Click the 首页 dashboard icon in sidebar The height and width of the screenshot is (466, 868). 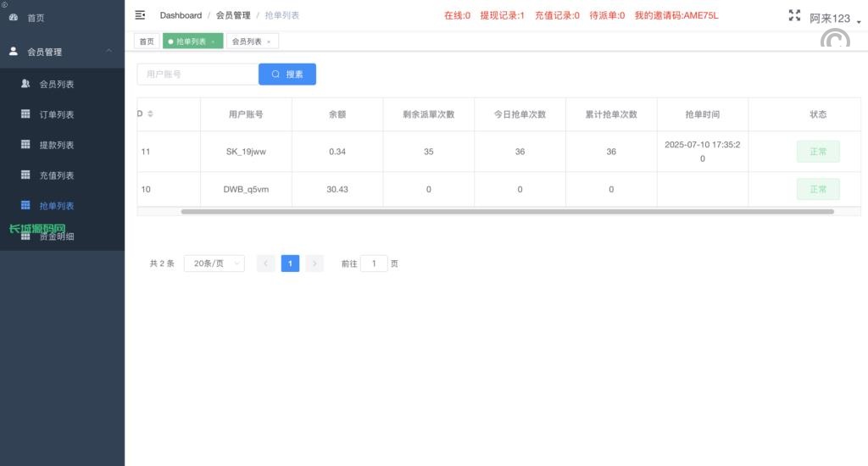[14, 18]
